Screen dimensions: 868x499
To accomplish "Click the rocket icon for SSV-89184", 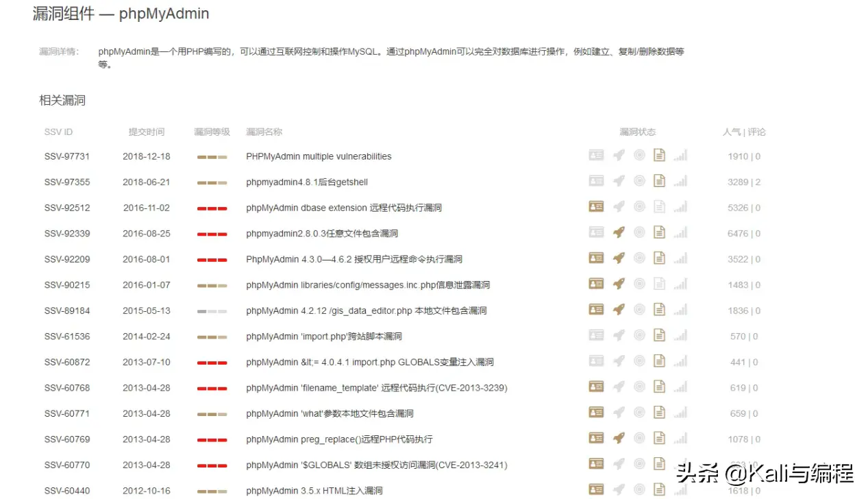I will (619, 310).
